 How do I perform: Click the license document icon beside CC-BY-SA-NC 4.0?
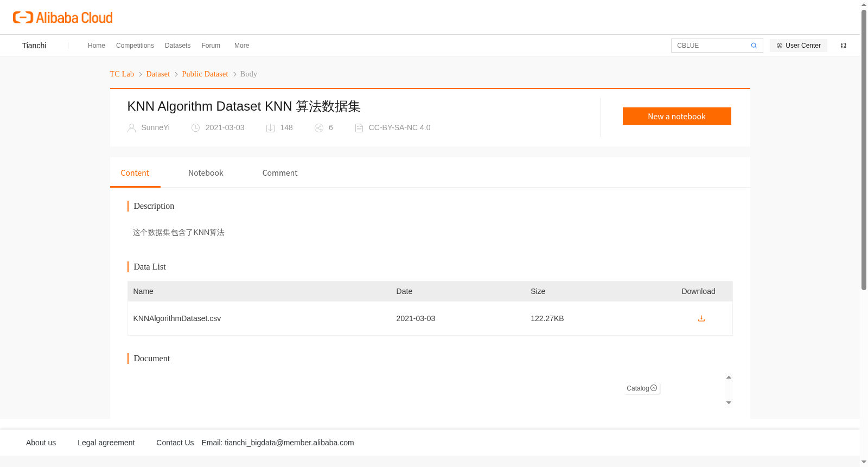click(359, 128)
